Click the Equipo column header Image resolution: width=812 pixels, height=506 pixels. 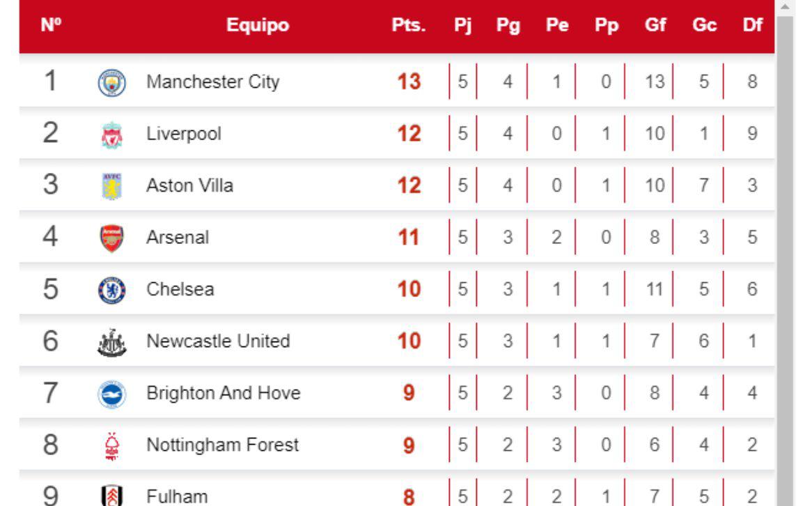(258, 26)
